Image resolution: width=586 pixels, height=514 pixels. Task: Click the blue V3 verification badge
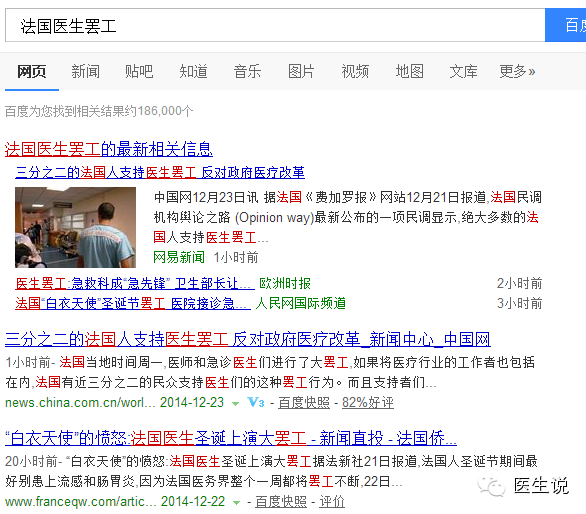tap(256, 403)
